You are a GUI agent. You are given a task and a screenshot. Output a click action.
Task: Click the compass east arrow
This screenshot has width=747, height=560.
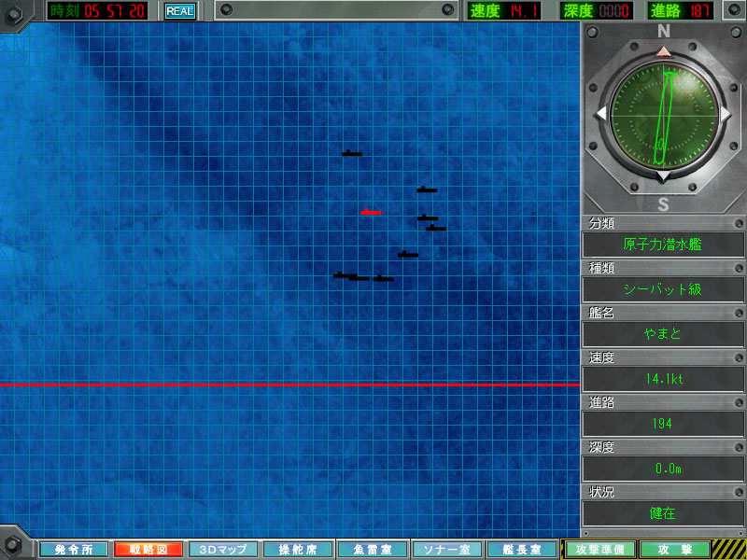click(x=726, y=113)
